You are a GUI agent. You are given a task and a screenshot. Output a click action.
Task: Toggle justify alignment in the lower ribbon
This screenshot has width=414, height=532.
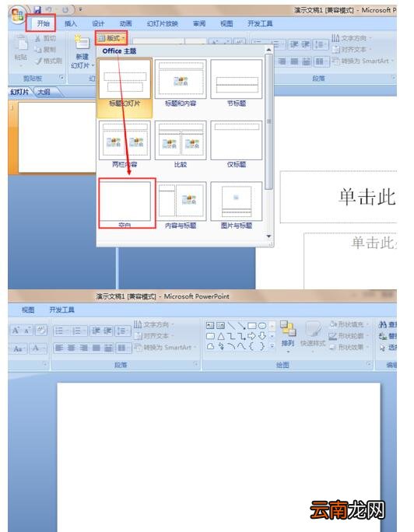pos(96,348)
